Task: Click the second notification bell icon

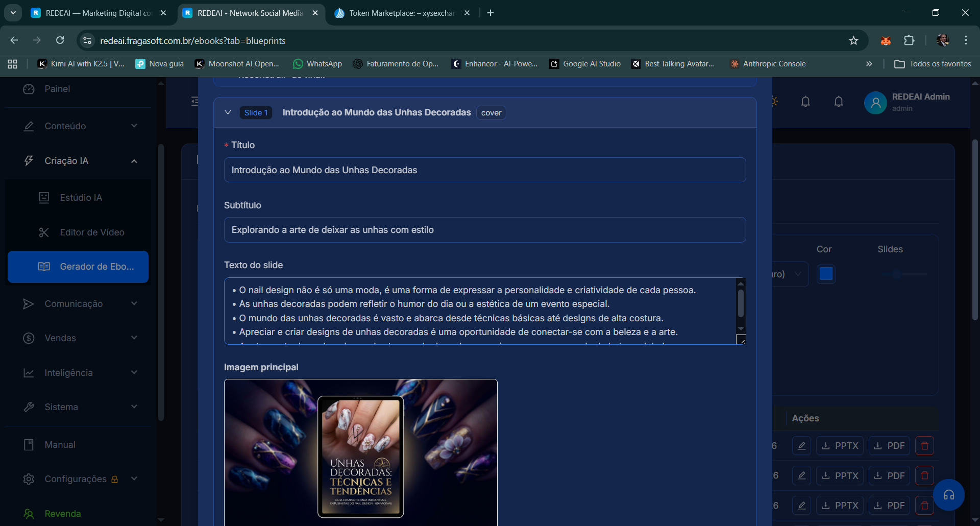Action: (x=839, y=102)
